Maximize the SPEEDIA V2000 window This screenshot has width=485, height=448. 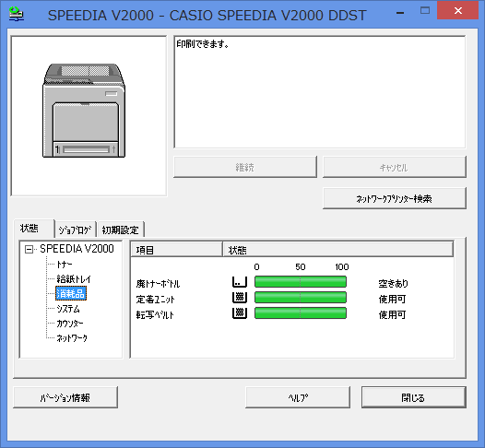pyautogui.click(x=425, y=11)
